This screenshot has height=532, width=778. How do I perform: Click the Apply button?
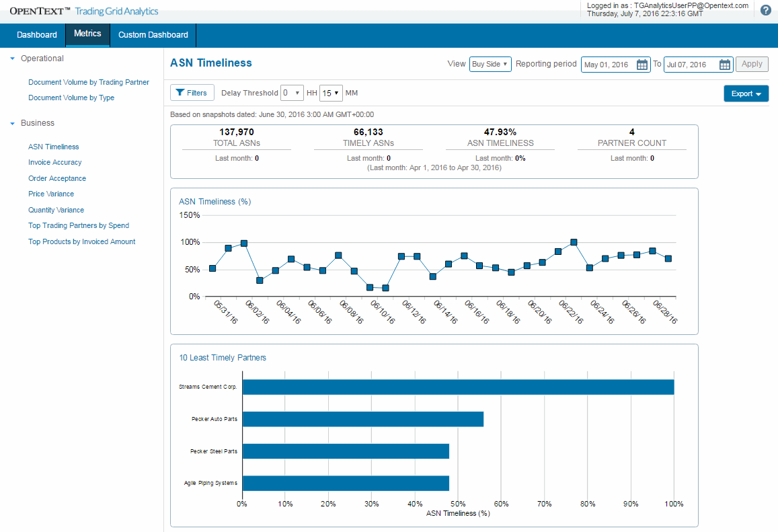click(752, 64)
